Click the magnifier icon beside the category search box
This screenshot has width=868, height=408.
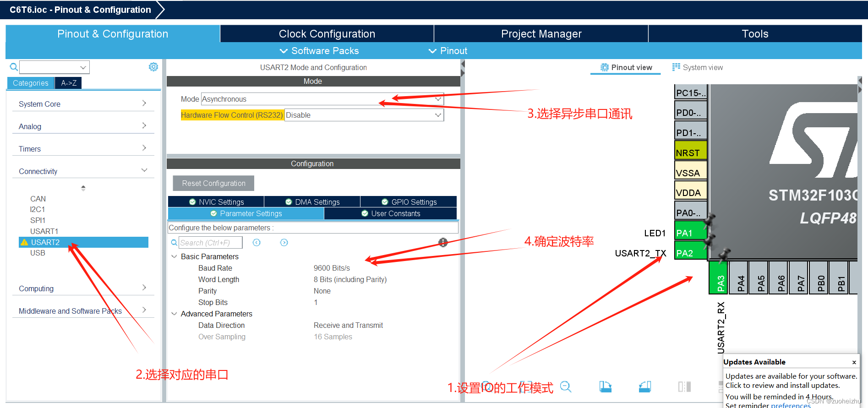(x=14, y=67)
